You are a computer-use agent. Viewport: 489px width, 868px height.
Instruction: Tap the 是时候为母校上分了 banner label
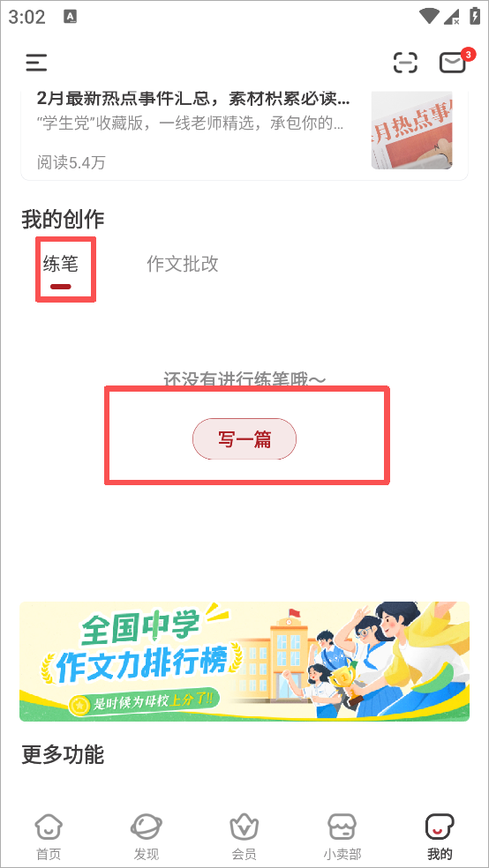click(144, 704)
